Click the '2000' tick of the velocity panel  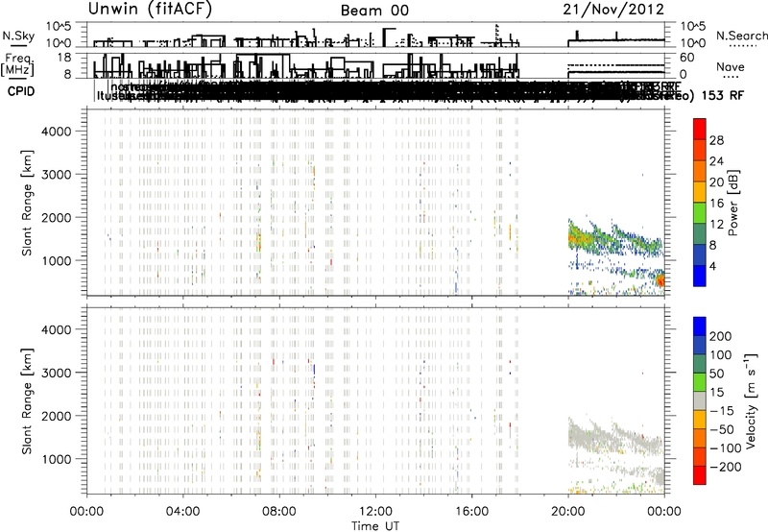[56, 416]
